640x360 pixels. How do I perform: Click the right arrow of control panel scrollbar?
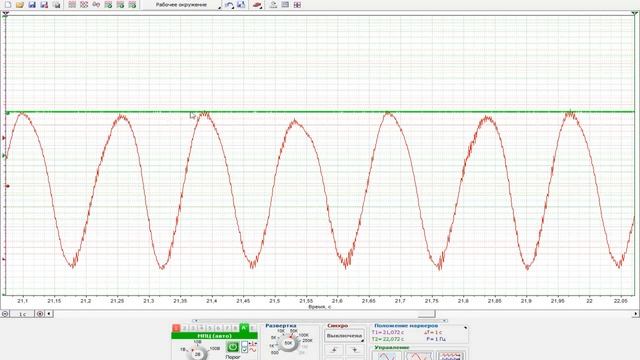click(x=444, y=321)
